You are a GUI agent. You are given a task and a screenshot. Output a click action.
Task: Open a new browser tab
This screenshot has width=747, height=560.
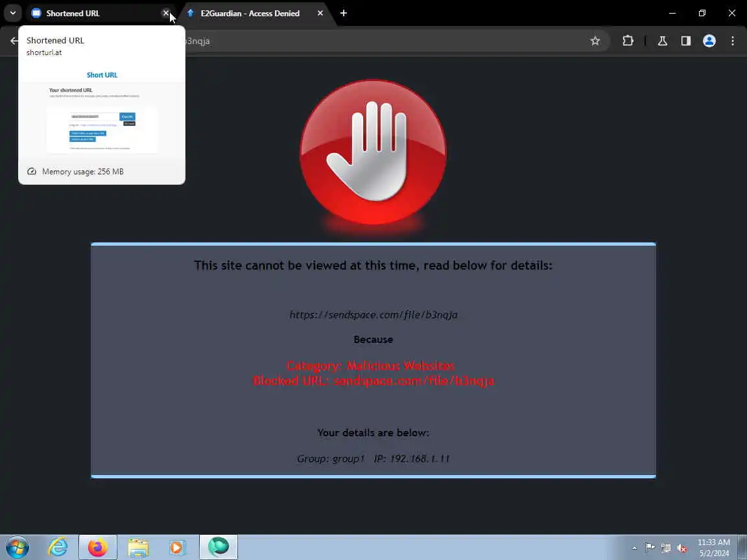(x=344, y=14)
